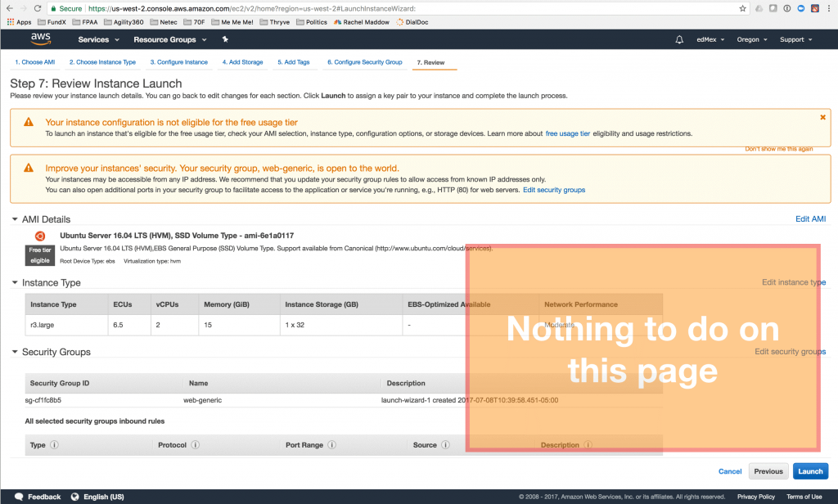The image size is (838, 504).
Task: Select the 7. Review tab
Action: 430,62
